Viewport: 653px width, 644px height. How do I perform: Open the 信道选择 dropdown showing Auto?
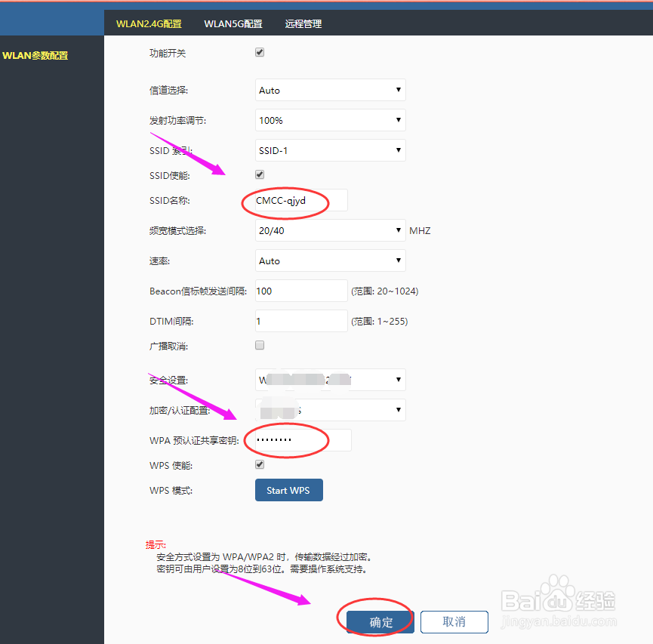point(330,90)
